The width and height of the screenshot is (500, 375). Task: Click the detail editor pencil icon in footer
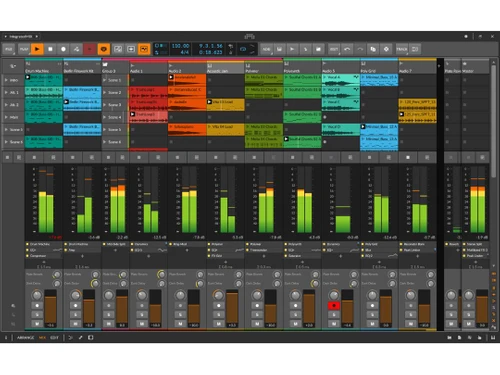pyautogui.click(x=80, y=338)
